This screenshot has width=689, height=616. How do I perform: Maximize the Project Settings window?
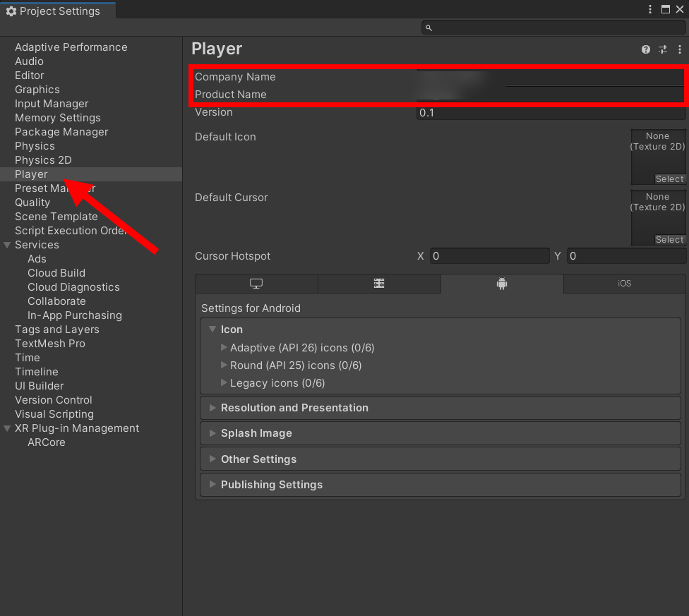point(665,9)
